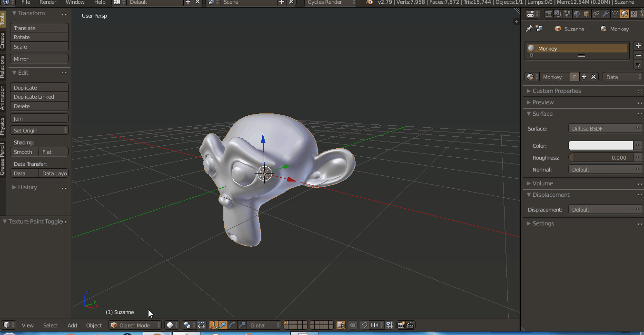Open the Add menu in the viewport header

click(x=72, y=325)
